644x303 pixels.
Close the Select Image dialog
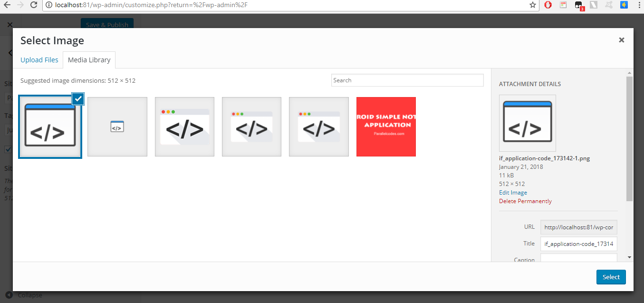coord(621,40)
